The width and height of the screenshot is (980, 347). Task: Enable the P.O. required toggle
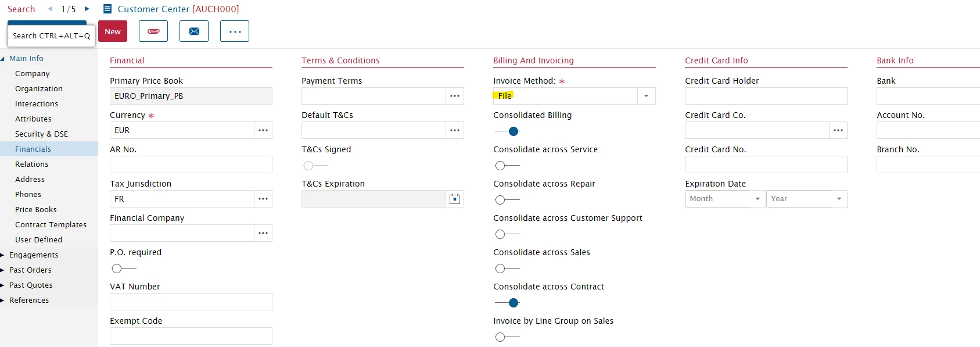(123, 269)
